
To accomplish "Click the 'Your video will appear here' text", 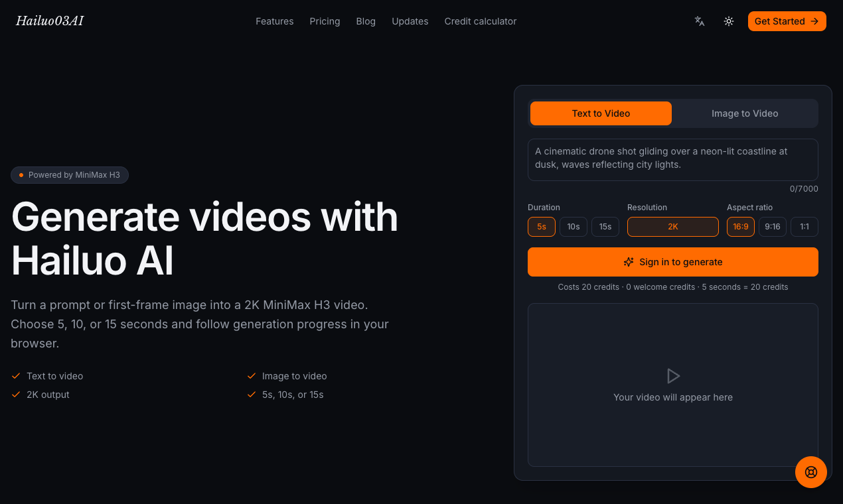I will click(x=673, y=397).
